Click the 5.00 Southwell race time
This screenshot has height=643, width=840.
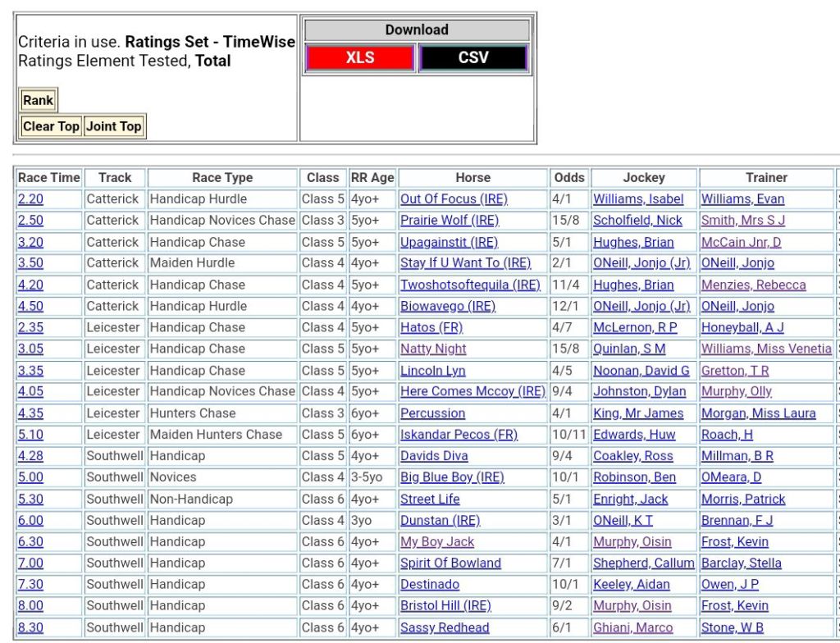(x=30, y=477)
